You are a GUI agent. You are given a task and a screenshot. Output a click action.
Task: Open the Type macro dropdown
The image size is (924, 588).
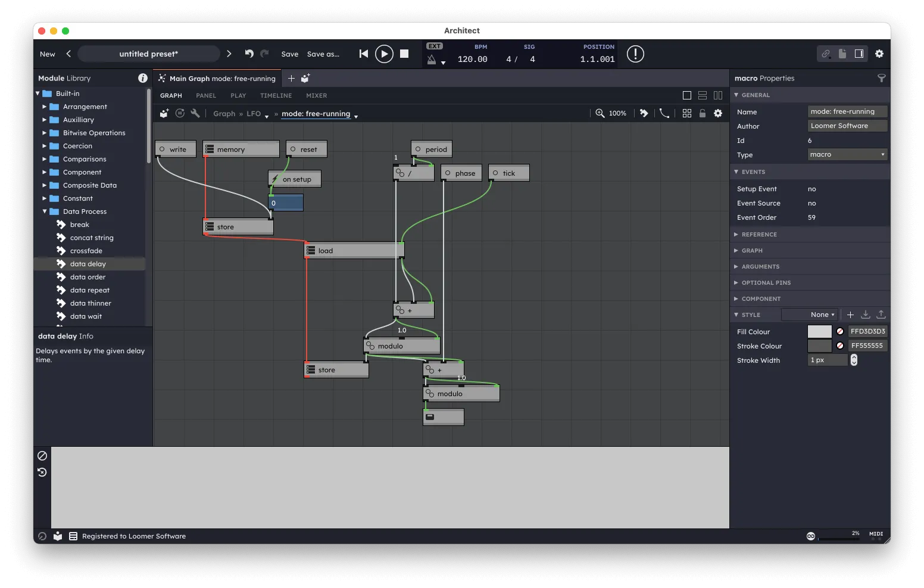coord(848,154)
